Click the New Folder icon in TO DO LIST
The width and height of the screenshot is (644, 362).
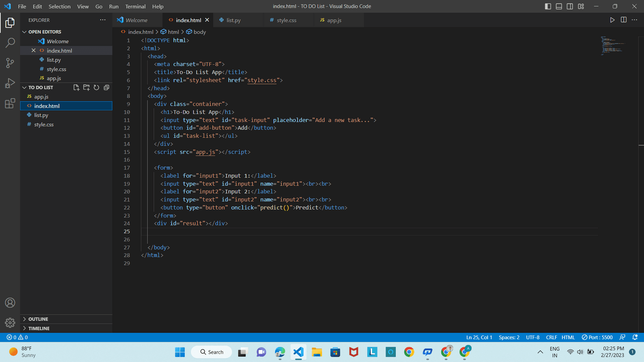[86, 88]
